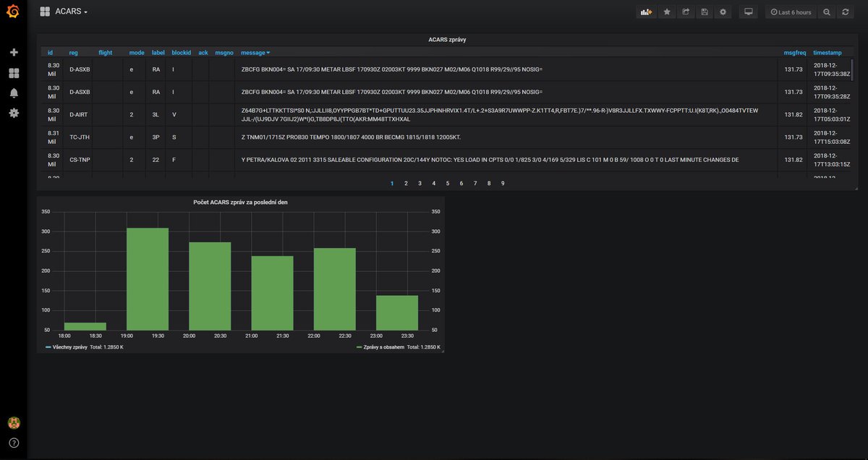The image size is (868, 460).
Task: Open the Create plus menu in sidebar
Action: pos(14,53)
